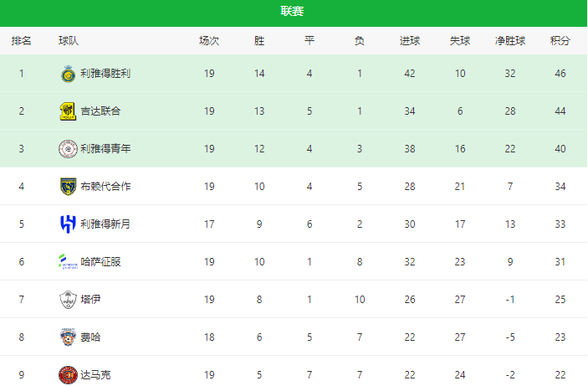The image size is (588, 386).
Task: Open the 布赖代合作 team name link
Action: coord(105,187)
